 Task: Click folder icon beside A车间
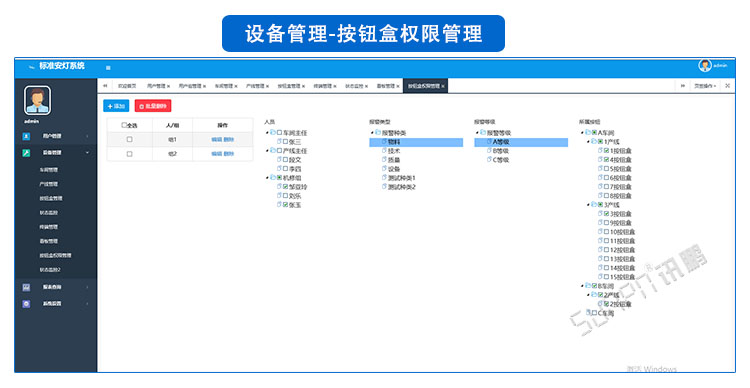(588, 133)
